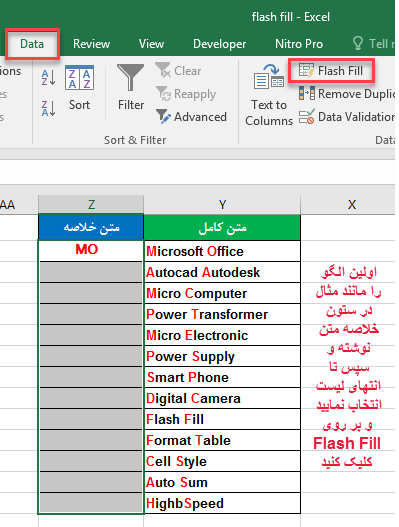Click the Data Validation label
Viewport: 399px width, 527px height.
[x=356, y=117]
